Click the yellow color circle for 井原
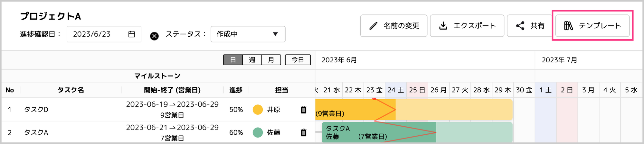Viewport: 644px width, 144px height. (x=258, y=110)
